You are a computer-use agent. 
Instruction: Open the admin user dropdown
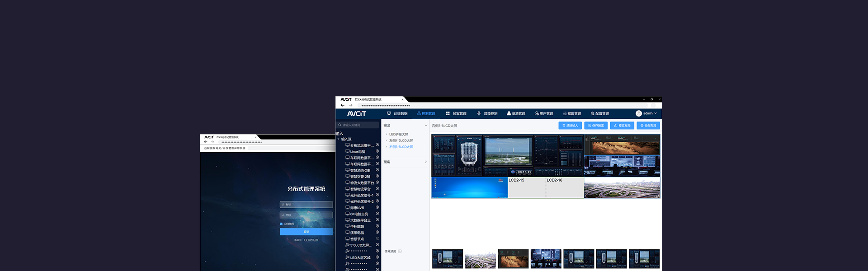(646, 113)
